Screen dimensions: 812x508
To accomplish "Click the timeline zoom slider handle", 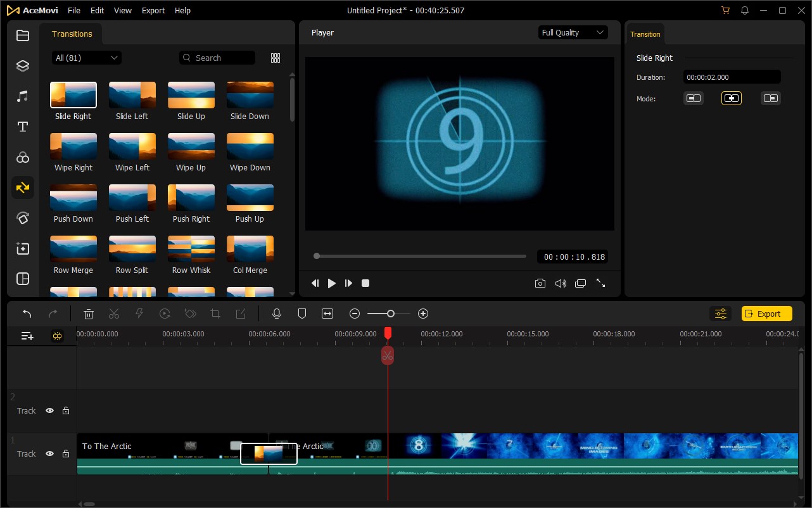I will [x=391, y=314].
